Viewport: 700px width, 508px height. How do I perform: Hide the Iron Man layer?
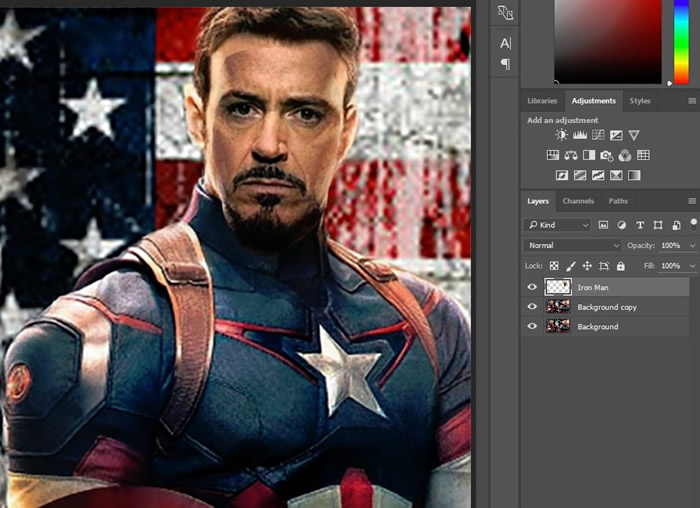point(532,287)
